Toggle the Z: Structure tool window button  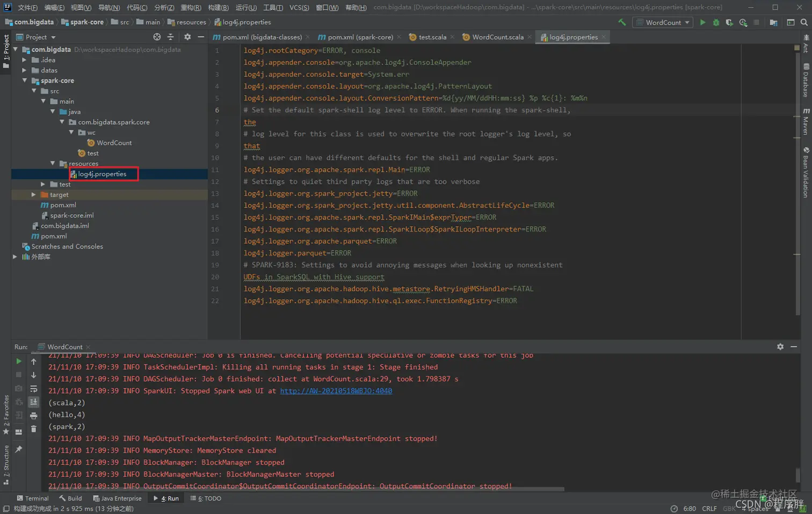pos(6,465)
